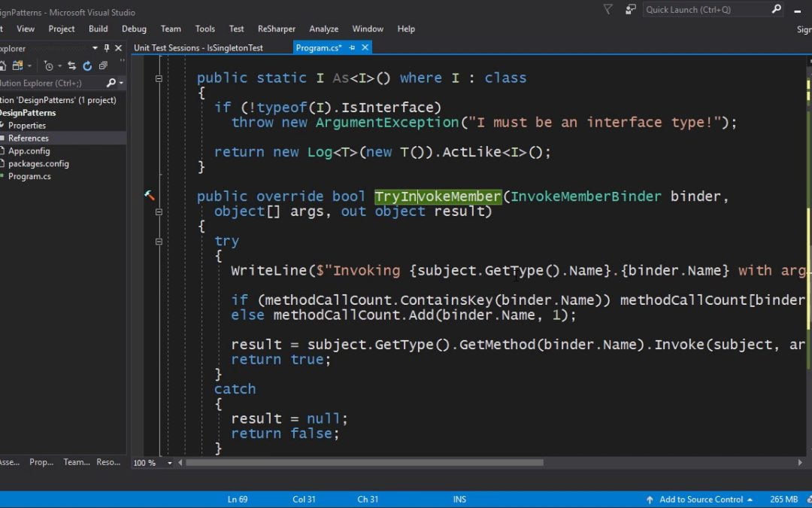Select the References node in Solution Explorer
The height and width of the screenshot is (508, 812).
pos(28,138)
